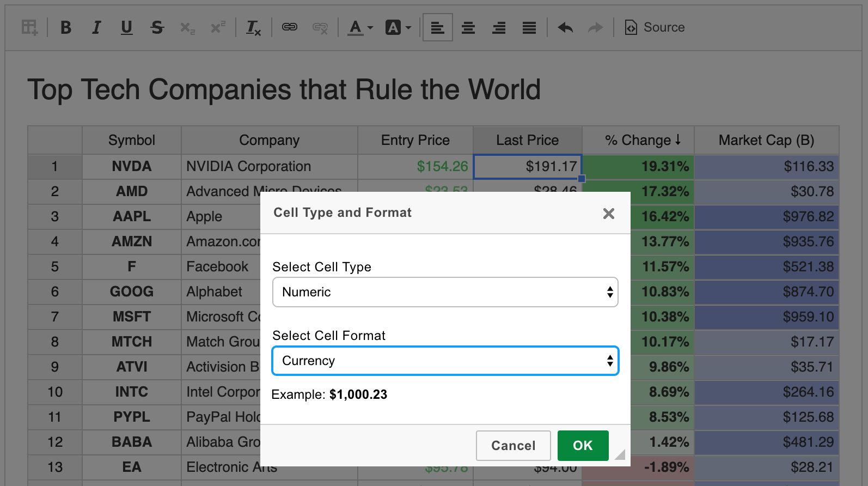Screen dimensions: 868x486
Task: Click the -1.89% change cell
Action: [662, 467]
